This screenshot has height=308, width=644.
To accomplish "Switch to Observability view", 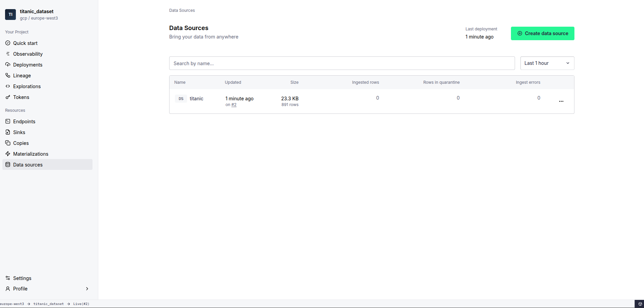I will click(28, 54).
